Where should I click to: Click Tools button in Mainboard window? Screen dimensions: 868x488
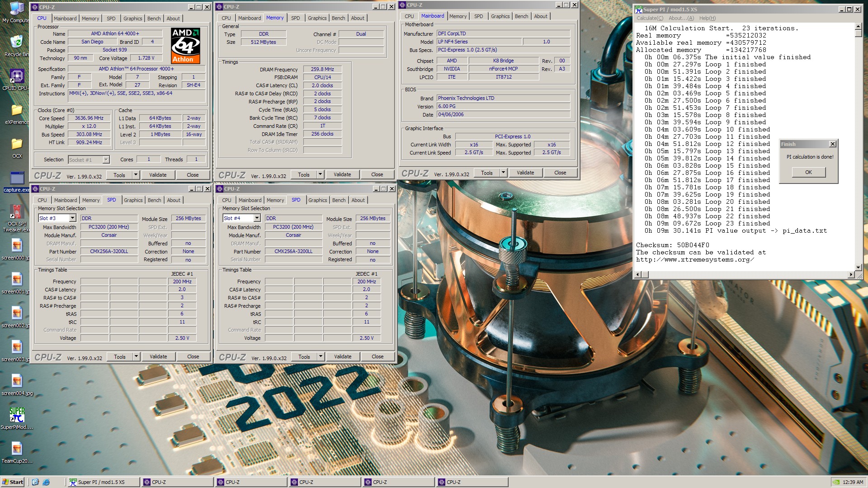pyautogui.click(x=486, y=173)
